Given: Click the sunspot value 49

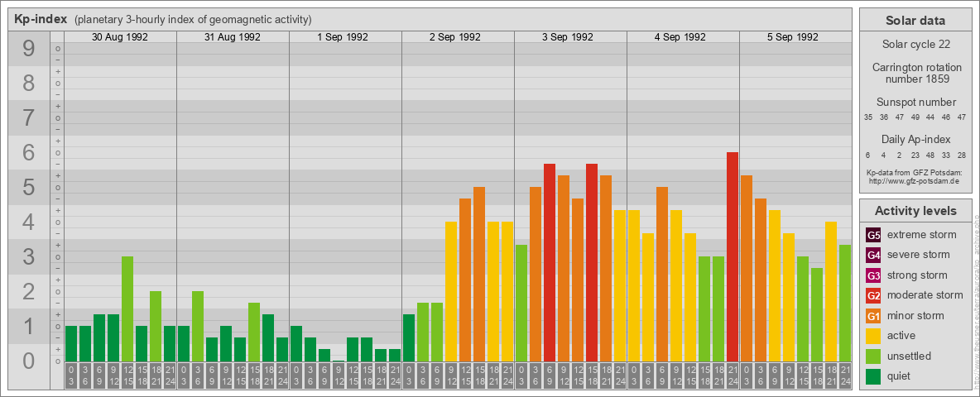Looking at the screenshot, I should [915, 117].
